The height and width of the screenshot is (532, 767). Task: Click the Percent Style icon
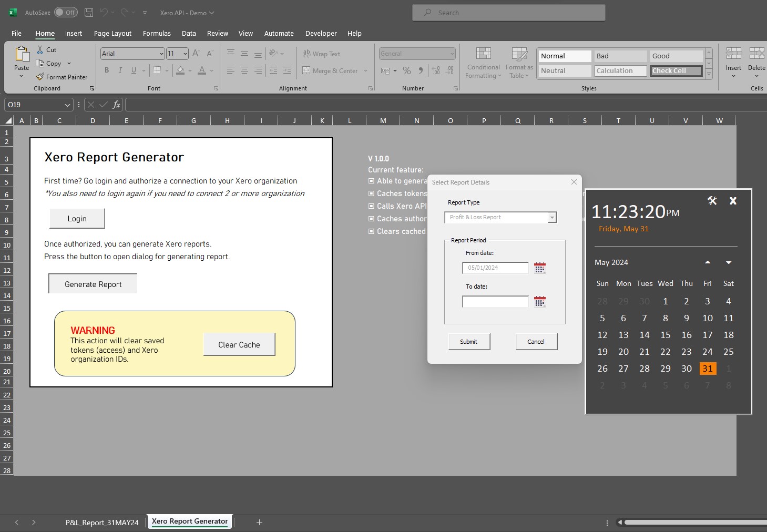[407, 70]
